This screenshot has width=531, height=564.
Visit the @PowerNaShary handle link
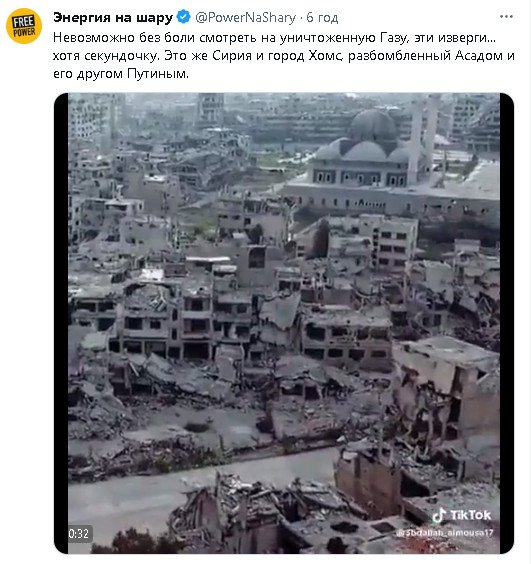pos(245,17)
